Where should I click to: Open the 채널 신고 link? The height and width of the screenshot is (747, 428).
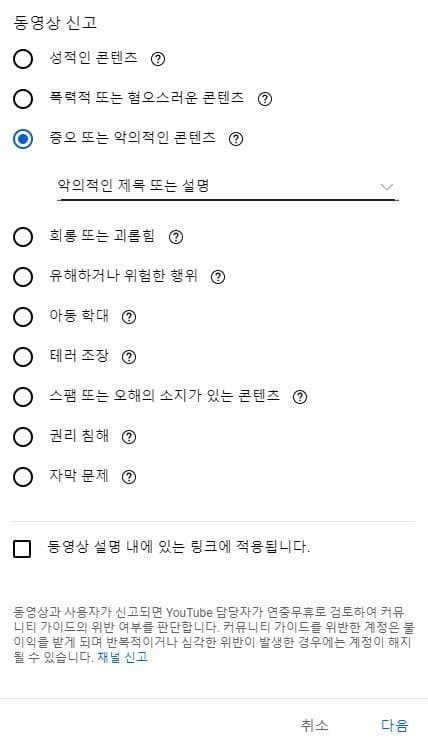[122, 657]
